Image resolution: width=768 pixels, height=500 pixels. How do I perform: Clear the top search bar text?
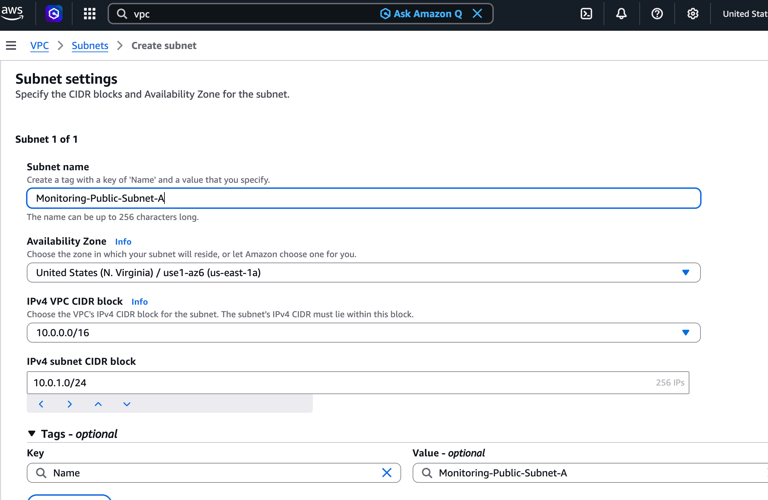click(477, 14)
